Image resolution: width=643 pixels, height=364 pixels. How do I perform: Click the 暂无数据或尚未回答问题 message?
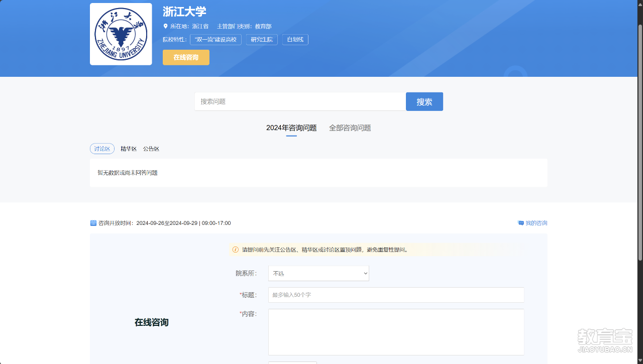coord(128,173)
